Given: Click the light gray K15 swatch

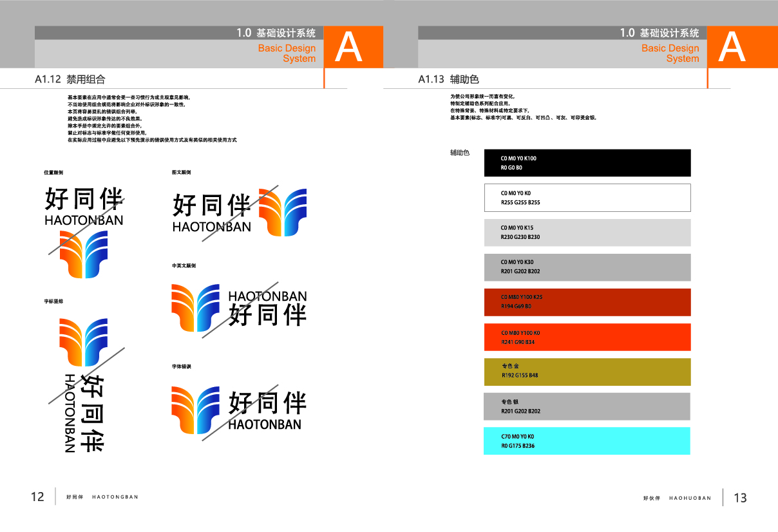Looking at the screenshot, I should pyautogui.click(x=587, y=233).
